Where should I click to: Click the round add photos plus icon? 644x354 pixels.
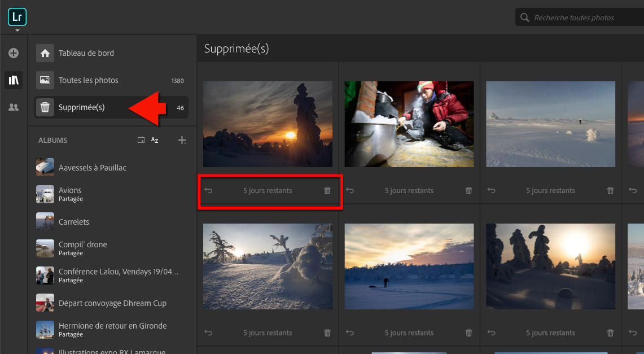pyautogui.click(x=14, y=53)
